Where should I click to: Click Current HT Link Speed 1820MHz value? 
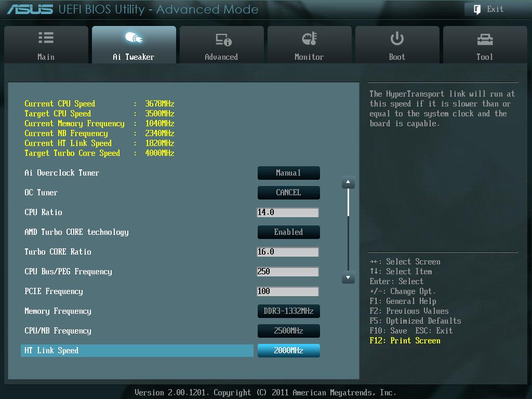pyautogui.click(x=160, y=143)
